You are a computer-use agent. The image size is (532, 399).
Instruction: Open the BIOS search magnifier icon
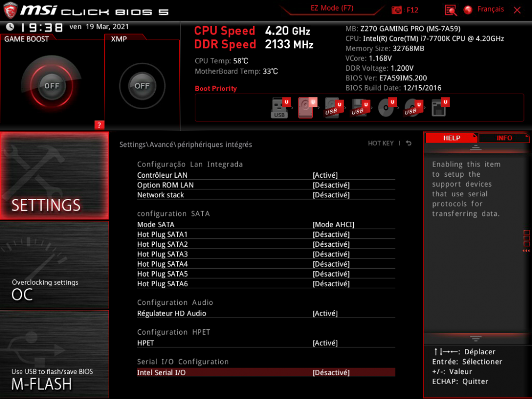point(451,10)
